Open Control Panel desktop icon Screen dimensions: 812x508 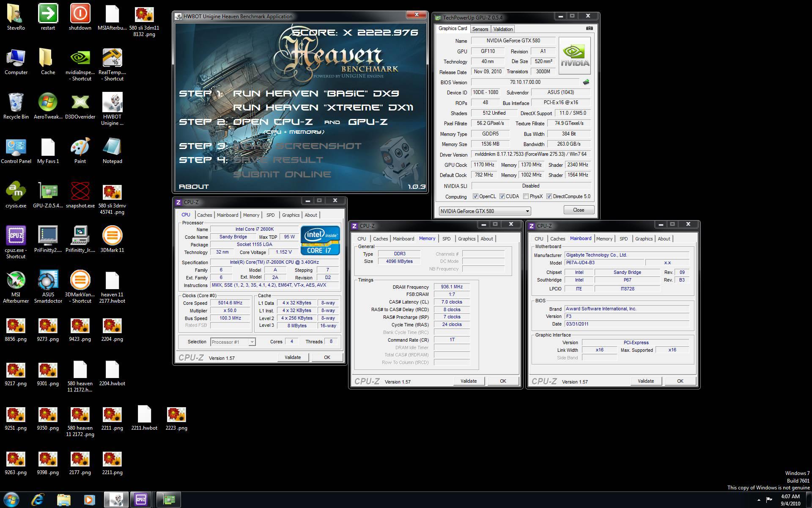(16, 147)
